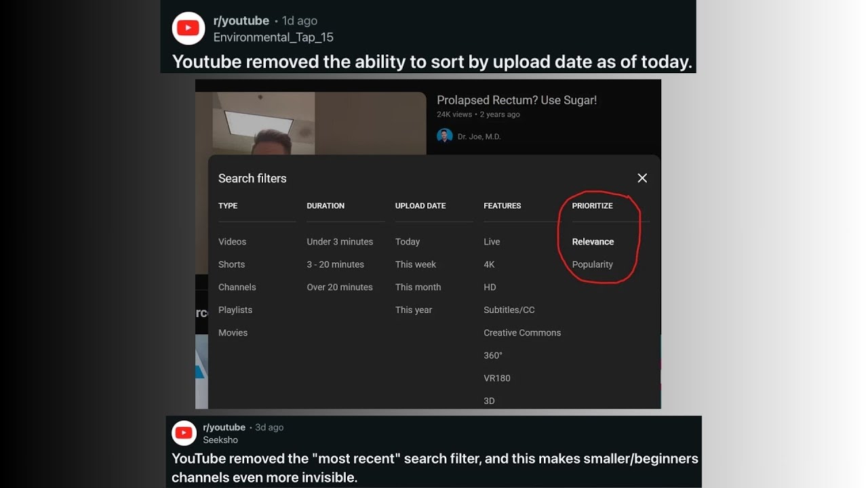Filter results by Channels type
Viewport: 868px width, 488px height.
click(237, 287)
